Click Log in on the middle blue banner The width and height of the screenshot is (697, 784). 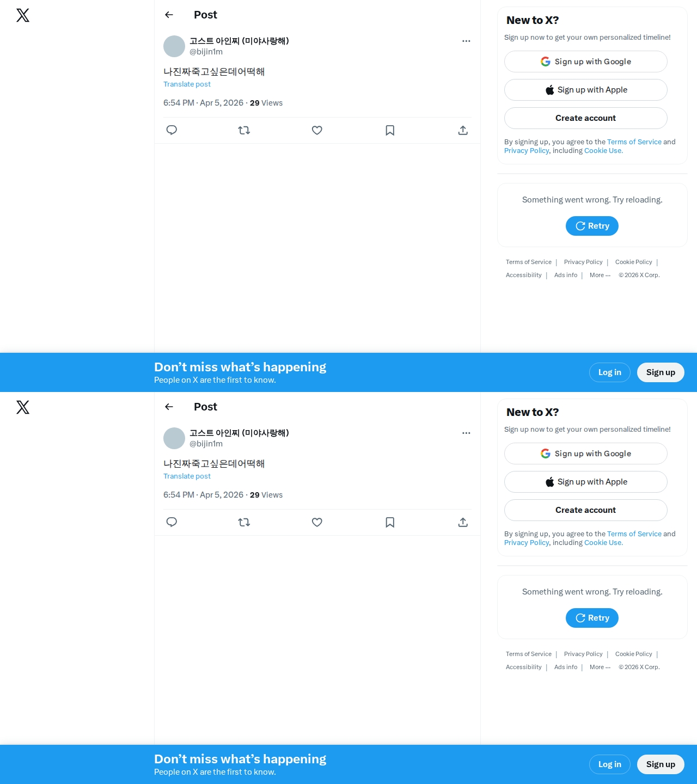(x=610, y=372)
